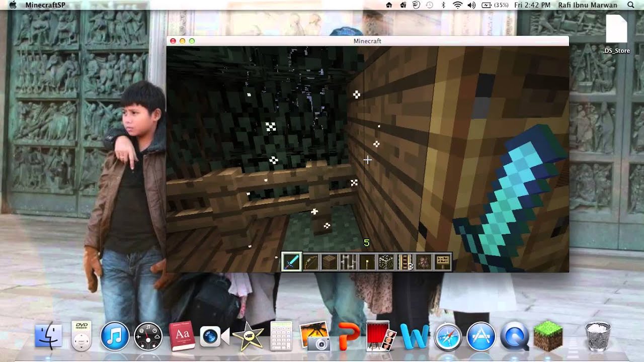The image size is (644, 362).
Task: Launch QuickTime Player from the dock
Action: tap(514, 336)
